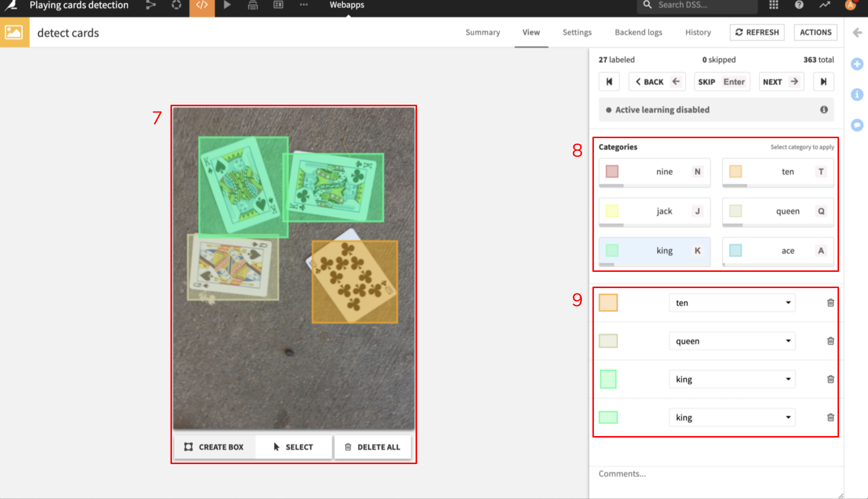
Task: Open the Actions menu
Action: click(815, 32)
